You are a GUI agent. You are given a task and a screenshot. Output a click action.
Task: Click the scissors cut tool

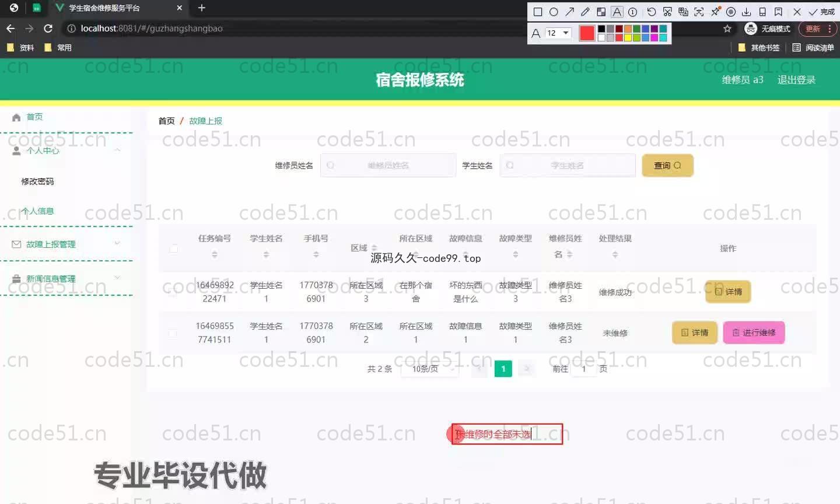pyautogui.click(x=667, y=12)
